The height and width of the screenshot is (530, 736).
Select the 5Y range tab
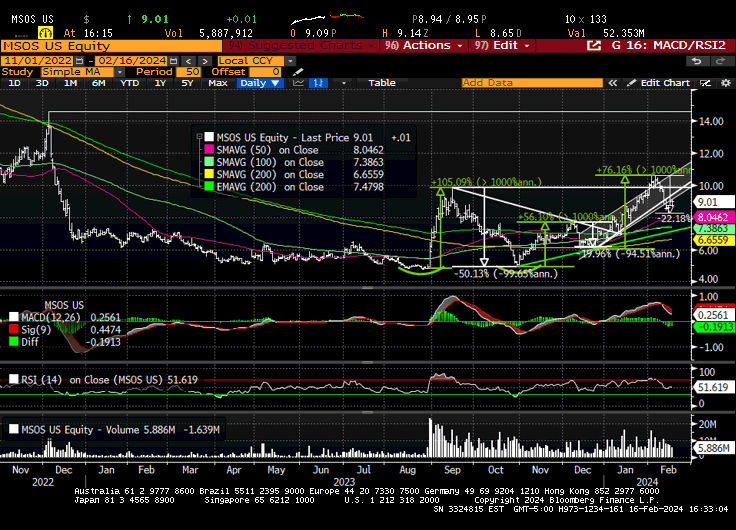187,83
